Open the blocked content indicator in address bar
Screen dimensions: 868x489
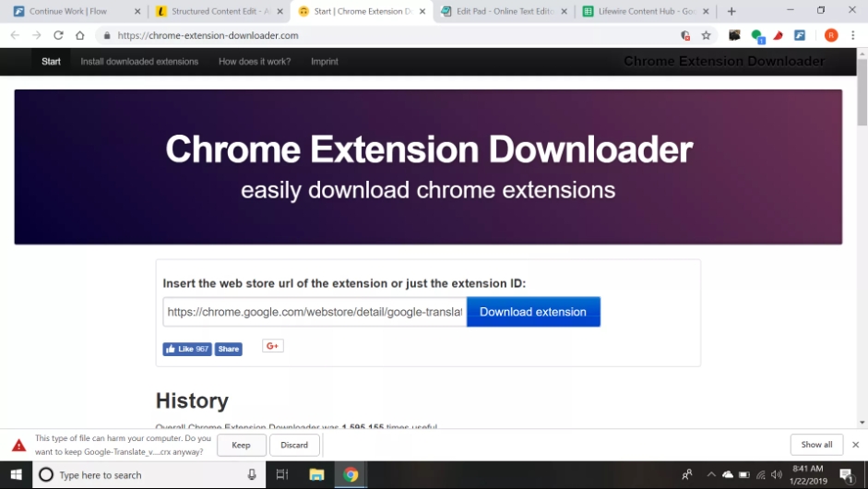(x=685, y=35)
